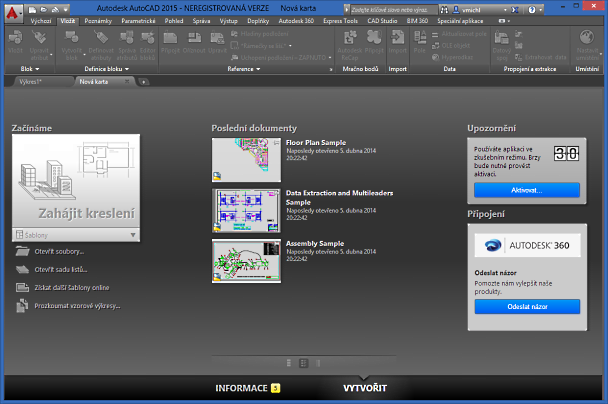608x404 pixels.
Task: Click the Upravit atribut icon
Action: 39,38
